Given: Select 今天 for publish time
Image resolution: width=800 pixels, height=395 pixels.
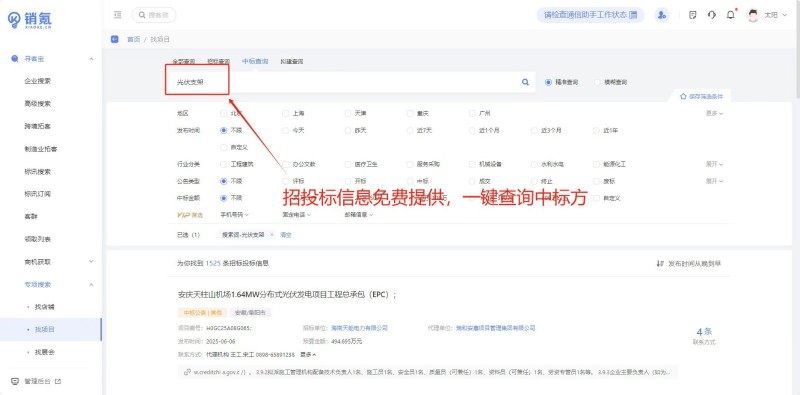Looking at the screenshot, I should [x=286, y=131].
